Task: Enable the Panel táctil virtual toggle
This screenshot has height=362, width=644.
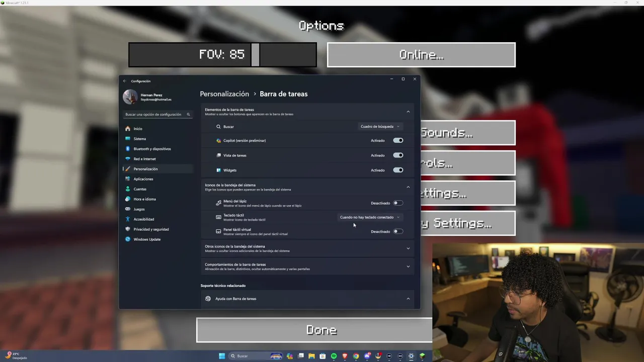Action: click(x=398, y=231)
